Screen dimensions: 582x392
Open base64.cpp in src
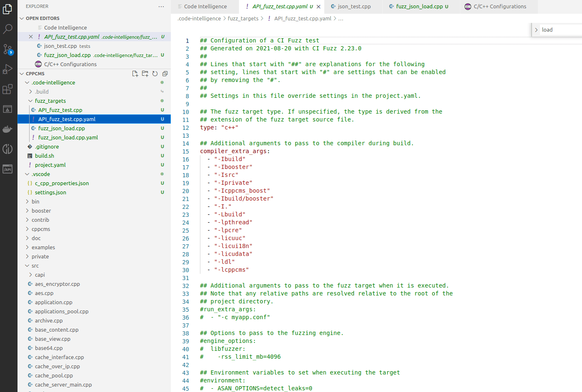click(94, 348)
